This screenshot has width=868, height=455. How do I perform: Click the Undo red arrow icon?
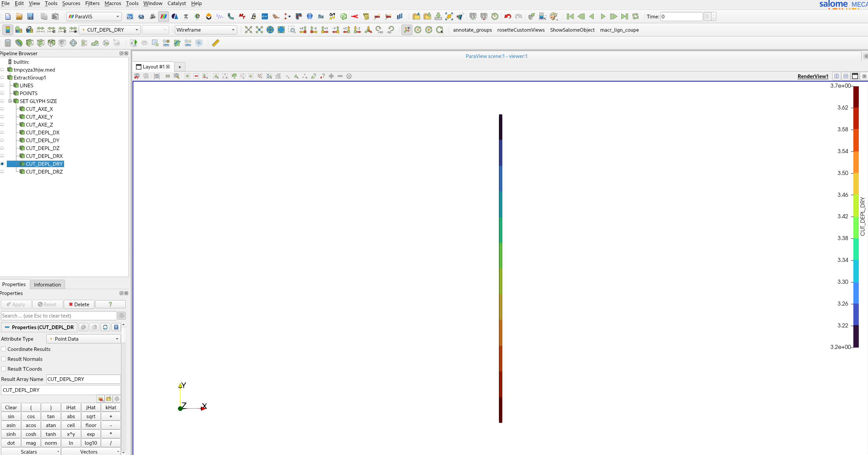coord(508,16)
